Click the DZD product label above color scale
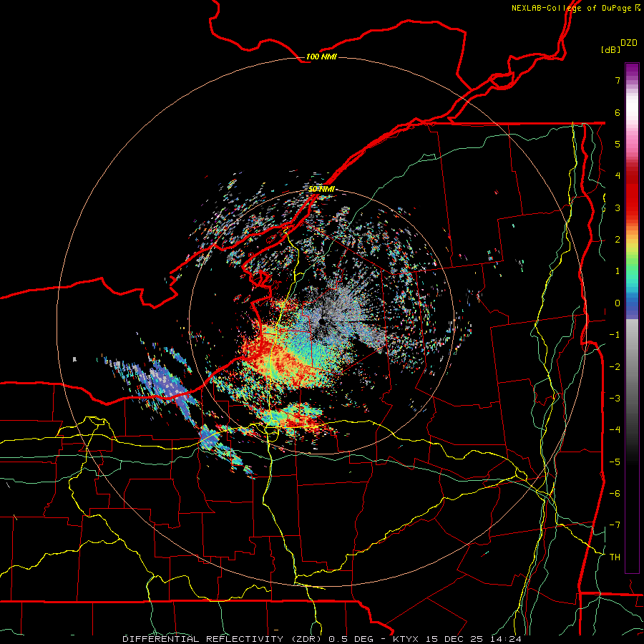This screenshot has height=644, width=644. pos(629,43)
